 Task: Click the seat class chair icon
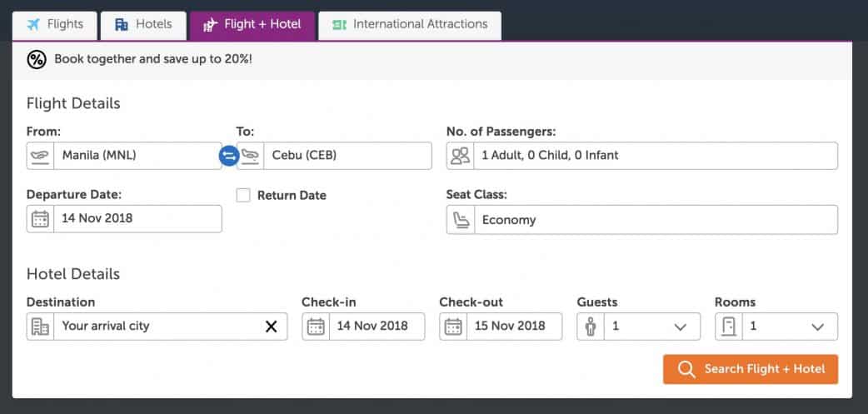[461, 220]
